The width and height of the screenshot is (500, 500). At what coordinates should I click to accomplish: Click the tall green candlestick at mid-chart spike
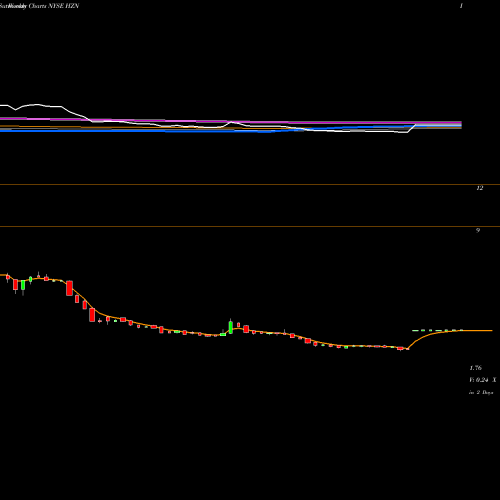click(x=231, y=327)
